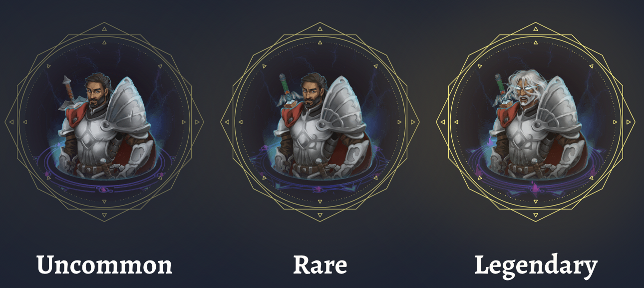Click the Rare rarity label

pyautogui.click(x=320, y=265)
